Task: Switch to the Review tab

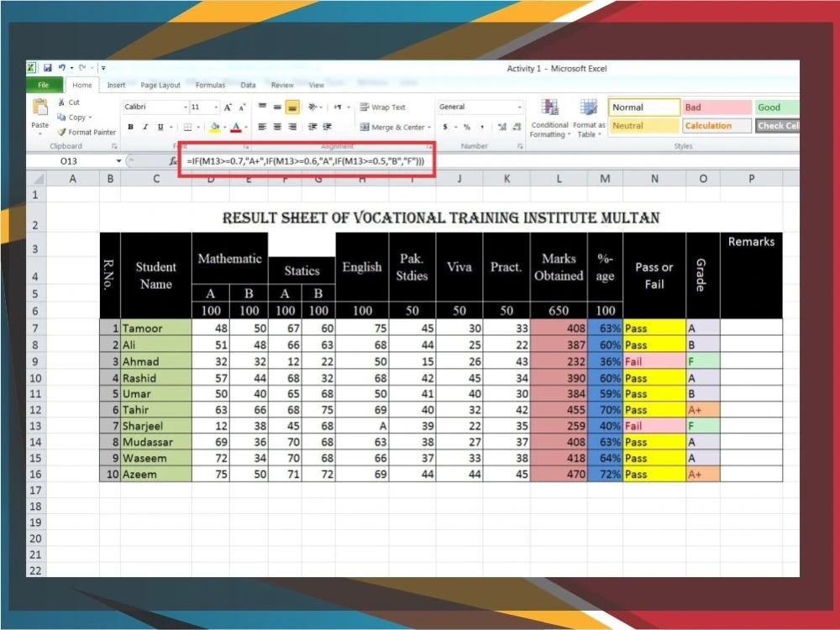Action: point(282,85)
